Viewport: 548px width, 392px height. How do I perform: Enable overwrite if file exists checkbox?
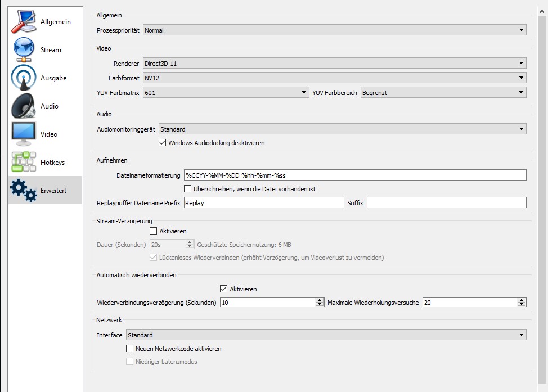[x=188, y=189]
